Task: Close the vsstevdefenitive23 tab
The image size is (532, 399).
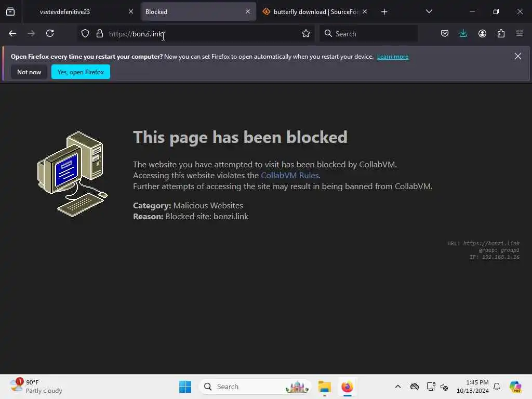Action: pyautogui.click(x=131, y=12)
